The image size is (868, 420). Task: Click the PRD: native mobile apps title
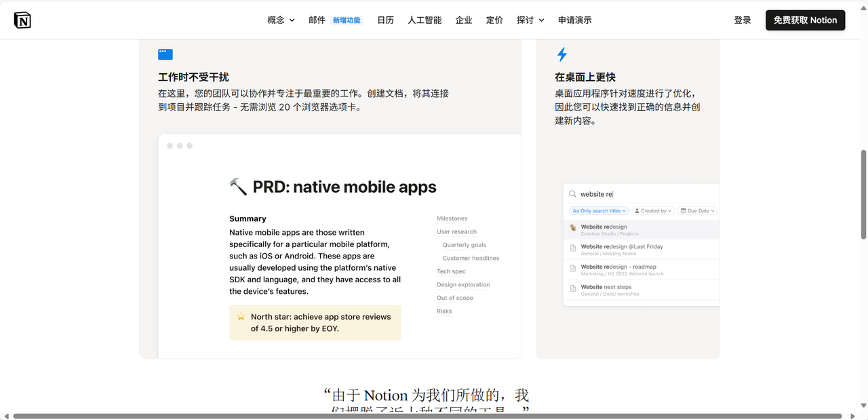[x=344, y=187]
